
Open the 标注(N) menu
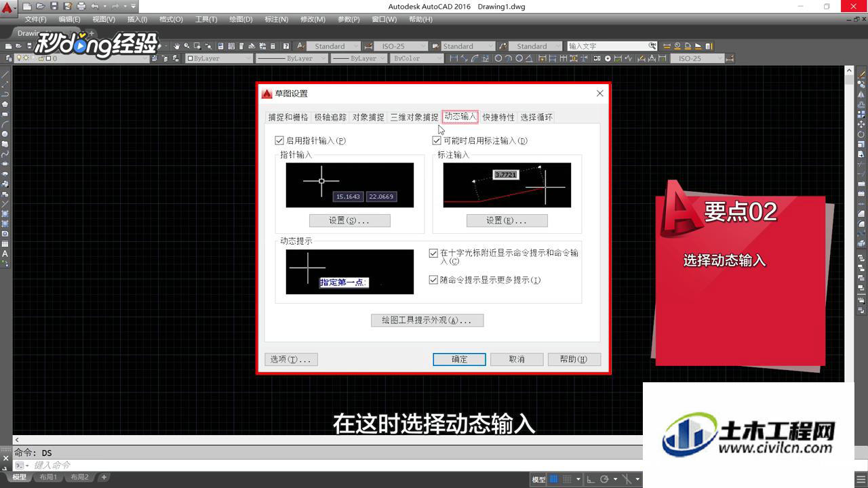[276, 19]
